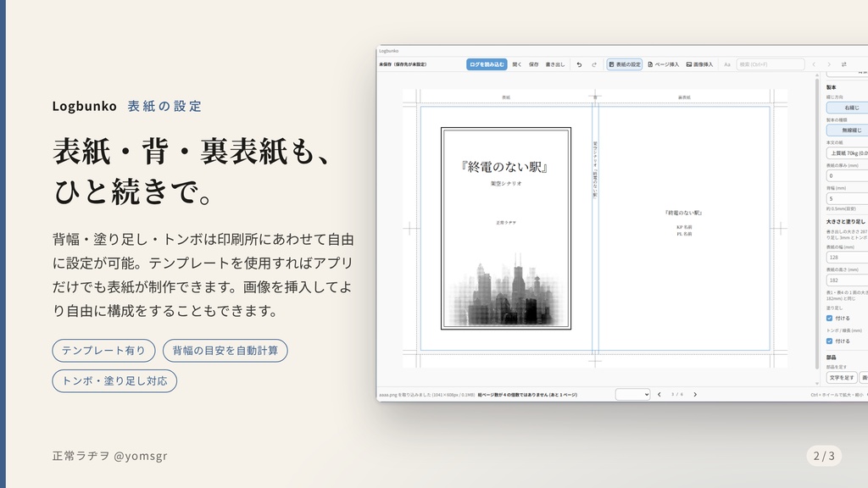Click the 表紙の高さ height field
Viewport: 868px width, 488px height.
pos(848,280)
